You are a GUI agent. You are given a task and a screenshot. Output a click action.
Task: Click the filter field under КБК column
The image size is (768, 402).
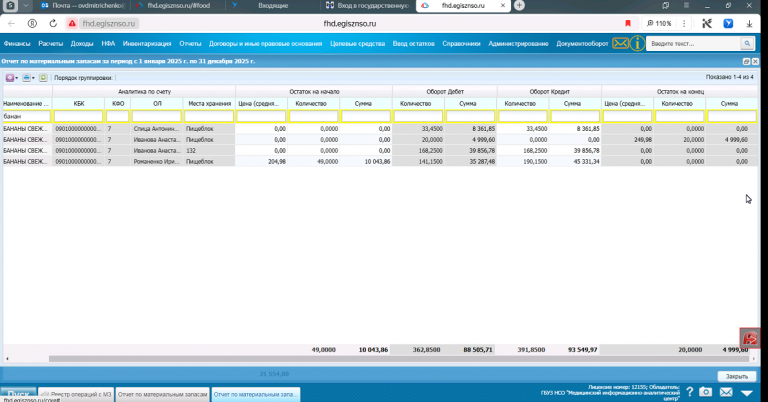pyautogui.click(x=78, y=116)
